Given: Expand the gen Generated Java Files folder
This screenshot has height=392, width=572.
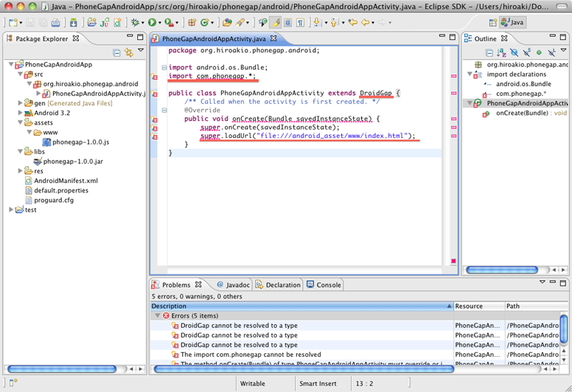Looking at the screenshot, I should click(21, 103).
